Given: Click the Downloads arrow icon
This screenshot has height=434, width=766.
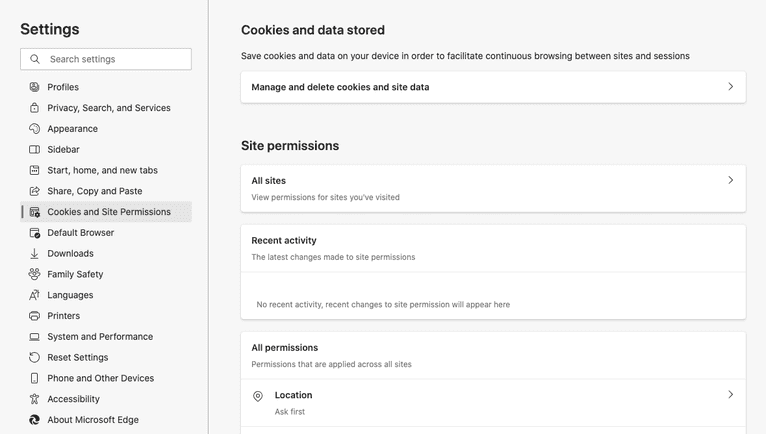Looking at the screenshot, I should pyautogui.click(x=34, y=254).
